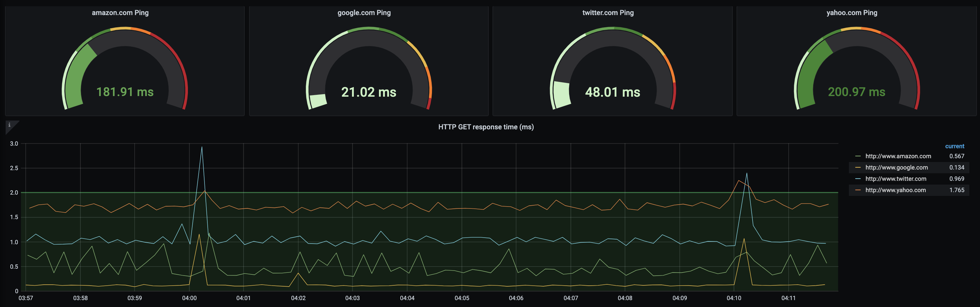The height and width of the screenshot is (307, 980).
Task: Click the 04:05 time axis label
Action: click(462, 298)
